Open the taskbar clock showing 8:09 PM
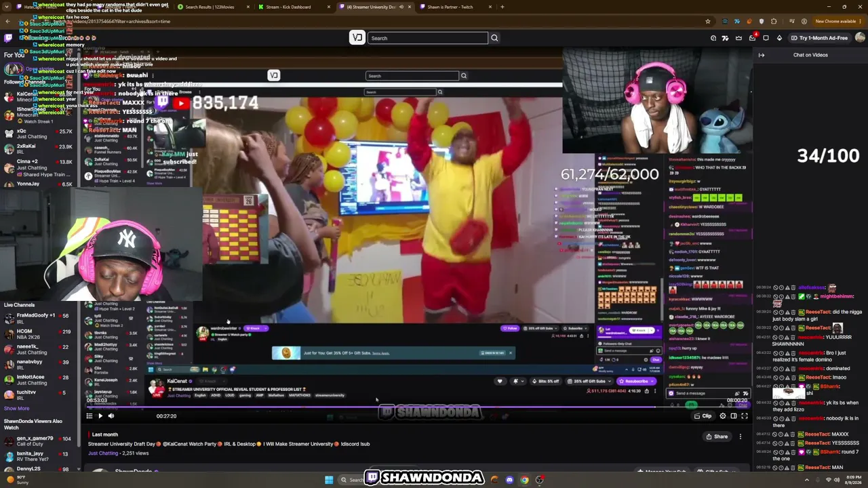Screen dimensions: 868x488 [x=853, y=480]
